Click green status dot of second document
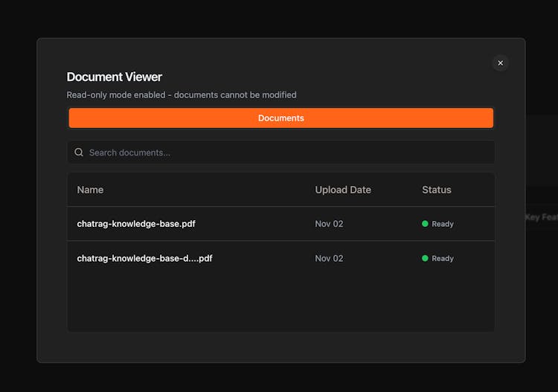 [425, 259]
